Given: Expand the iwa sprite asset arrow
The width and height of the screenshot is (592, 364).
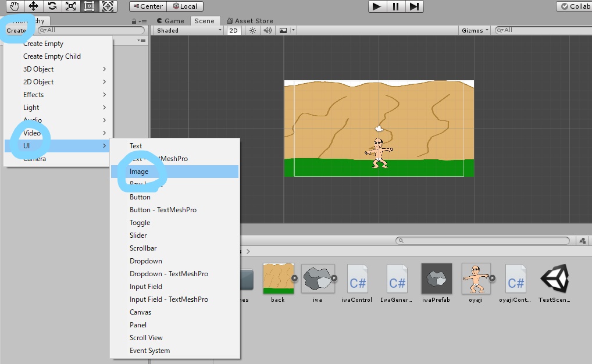Looking at the screenshot, I should coord(334,279).
